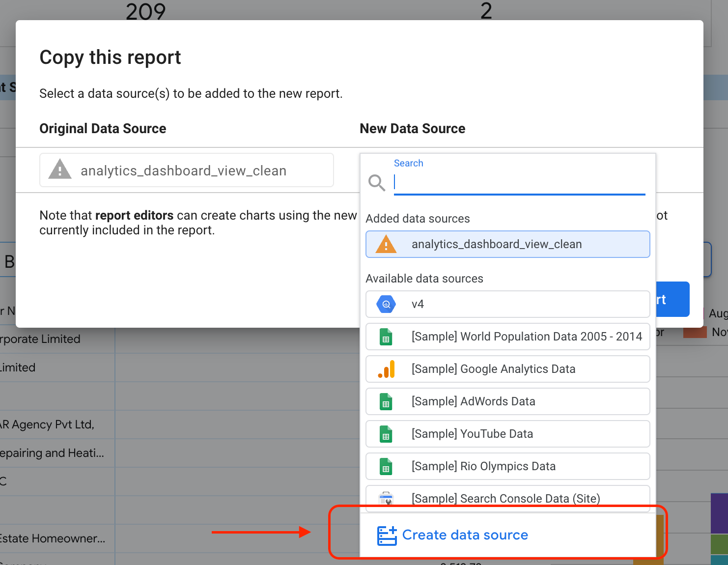Image resolution: width=728 pixels, height=565 pixels.
Task: Click the search magnifier icon
Action: coord(376,183)
